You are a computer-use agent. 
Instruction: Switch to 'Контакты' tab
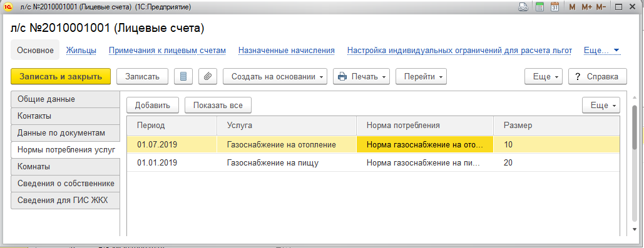(65, 116)
